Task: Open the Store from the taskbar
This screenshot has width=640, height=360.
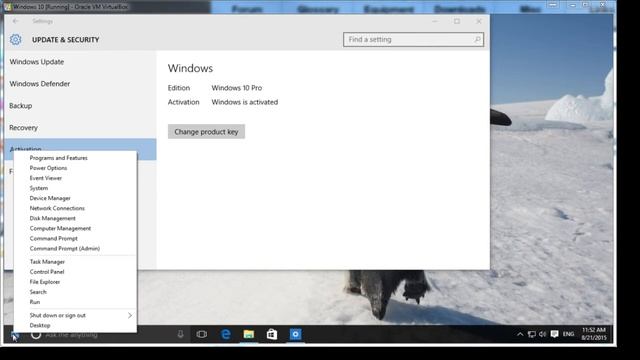Action: 272,334
